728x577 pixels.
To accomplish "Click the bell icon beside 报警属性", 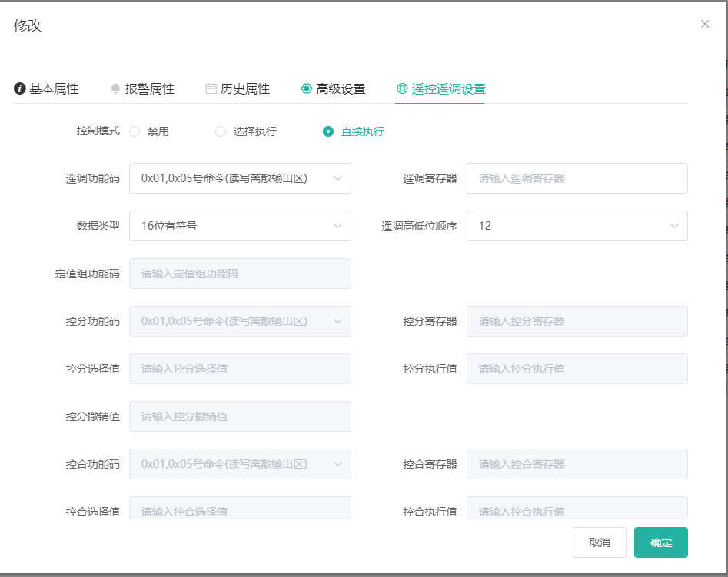I will coord(115,88).
